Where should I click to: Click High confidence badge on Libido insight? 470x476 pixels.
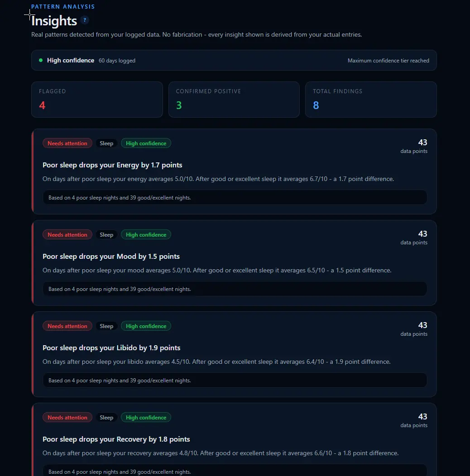tap(146, 326)
